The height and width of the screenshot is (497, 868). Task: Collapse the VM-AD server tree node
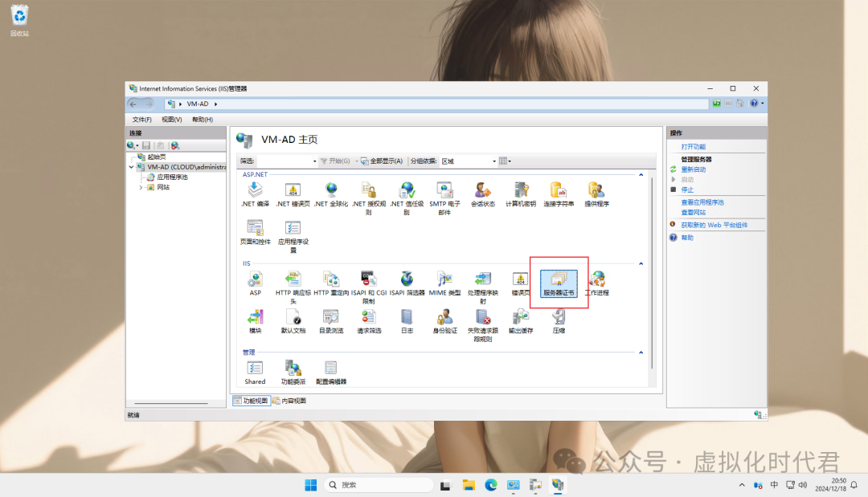(131, 167)
